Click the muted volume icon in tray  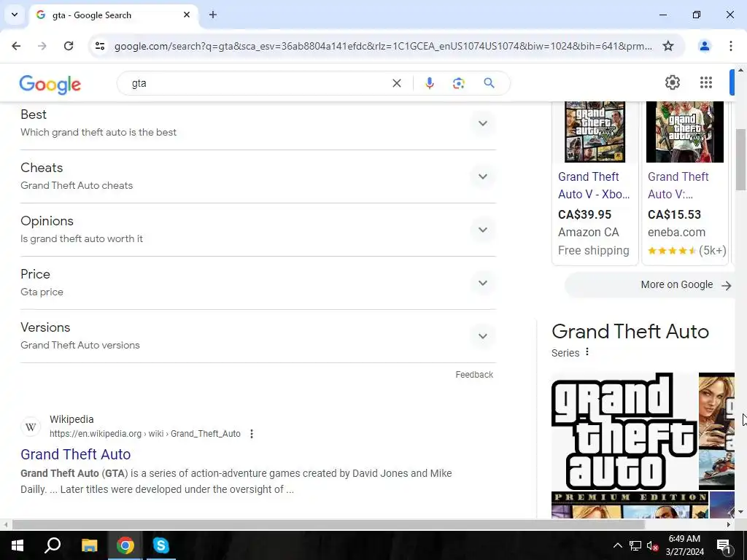pyautogui.click(x=653, y=545)
